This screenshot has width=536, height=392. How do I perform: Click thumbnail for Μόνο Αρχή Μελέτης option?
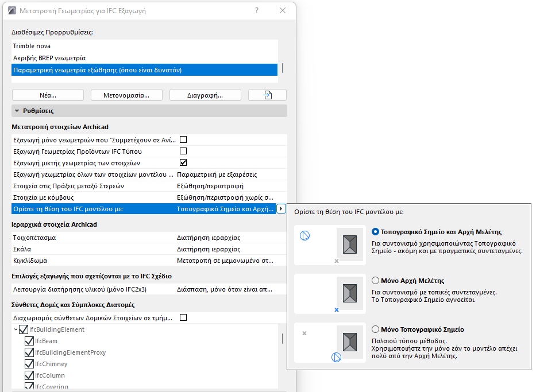point(330,294)
